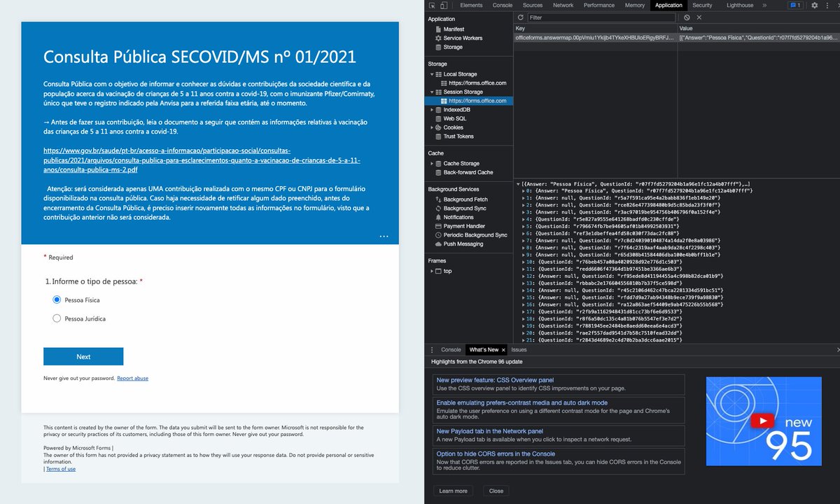Screen dimensions: 840x504
Task: Open the Issues tab in the drawer
Action: [519, 349]
